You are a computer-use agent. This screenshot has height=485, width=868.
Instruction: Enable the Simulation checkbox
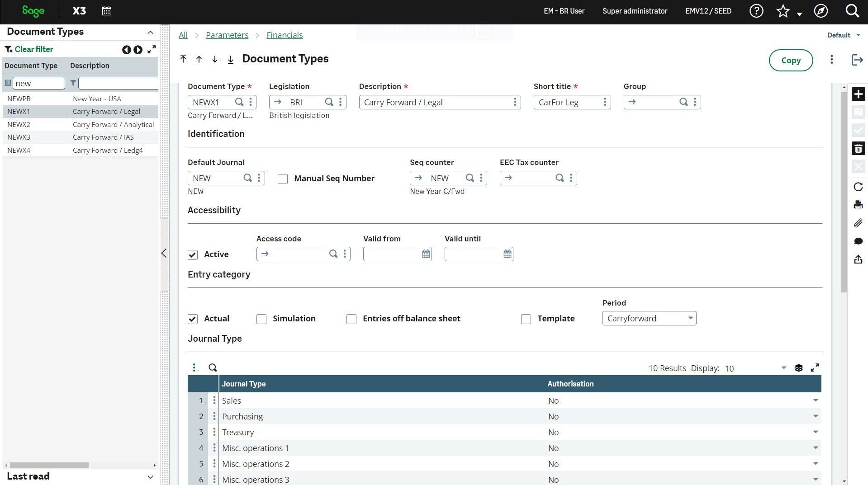pyautogui.click(x=261, y=319)
